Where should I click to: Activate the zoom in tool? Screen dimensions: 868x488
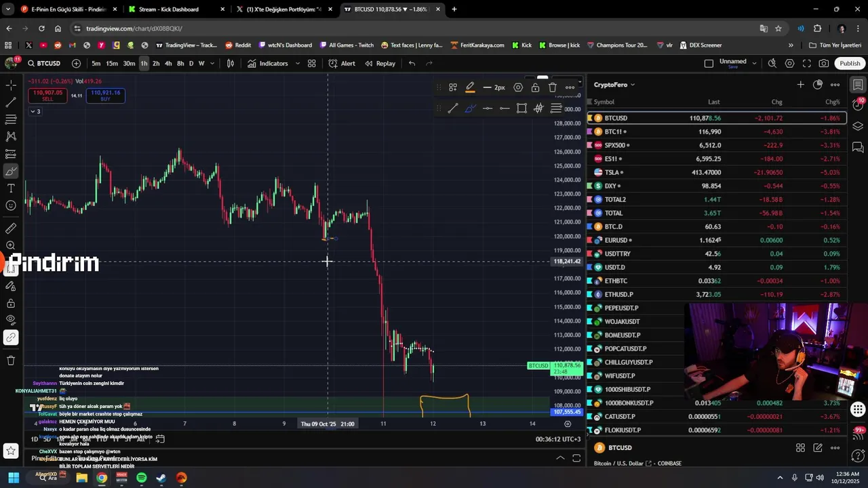(11, 245)
